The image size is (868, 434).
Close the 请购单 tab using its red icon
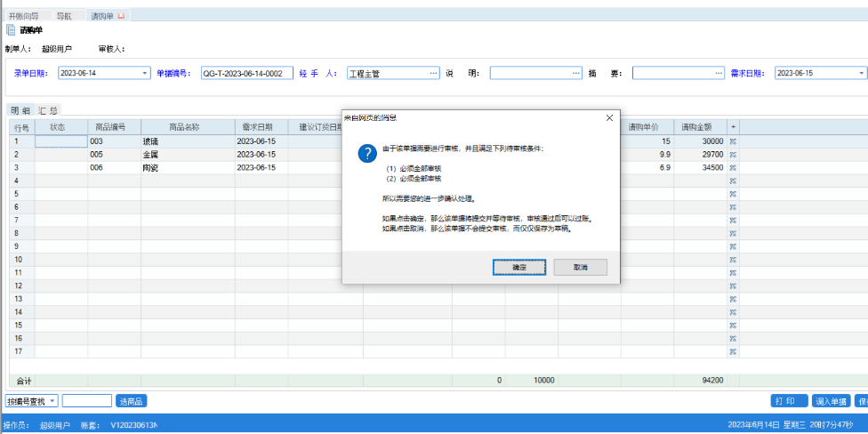122,17
